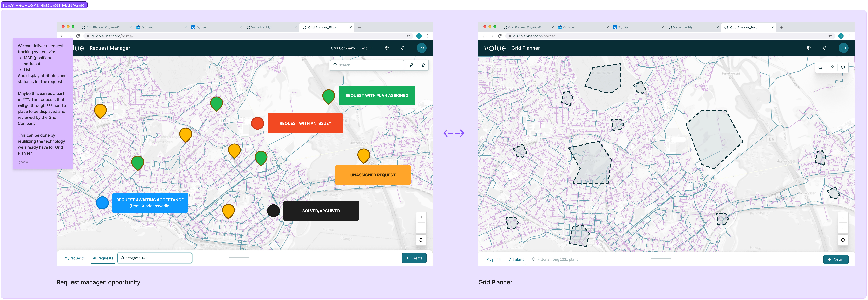Image resolution: width=868 pixels, height=300 pixels.
Task: Click Storgata 145 search field
Action: pos(155,258)
